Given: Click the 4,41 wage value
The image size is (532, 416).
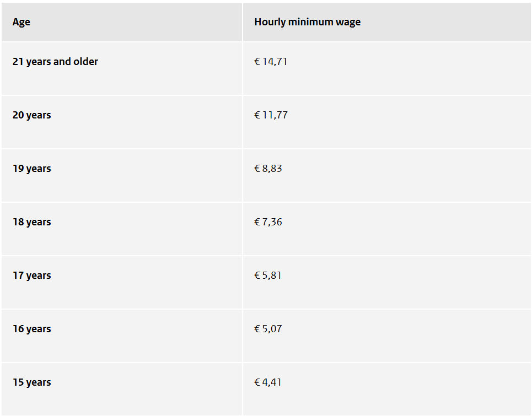Looking at the screenshot, I should tap(272, 382).
